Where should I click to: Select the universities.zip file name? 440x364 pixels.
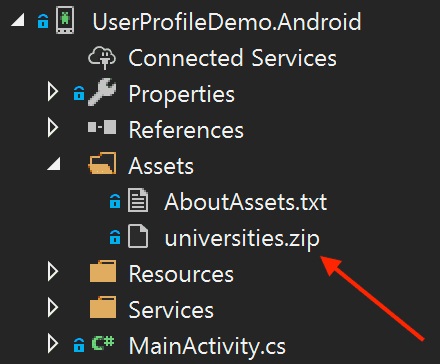[x=242, y=239]
